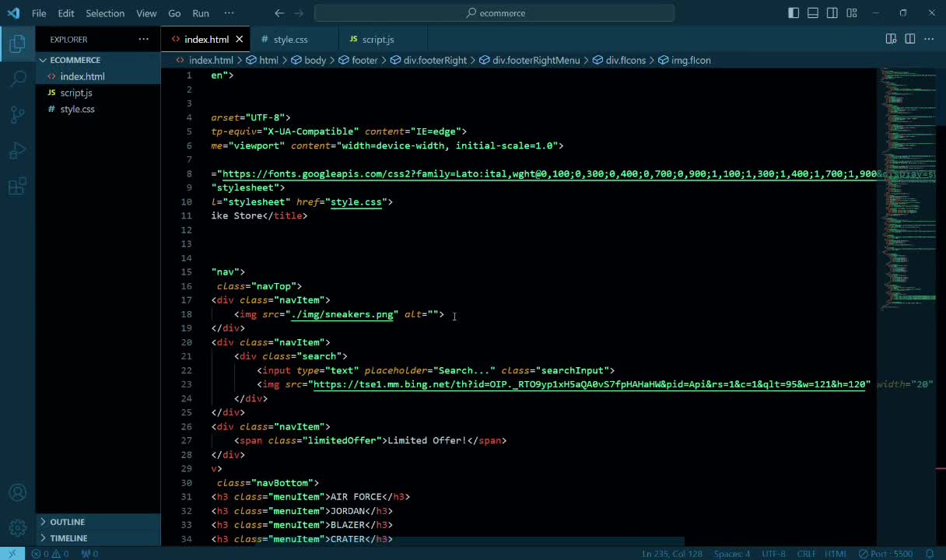Open the footer breadcrumb dropdown
This screenshot has height=560, width=946.
(x=358, y=60)
